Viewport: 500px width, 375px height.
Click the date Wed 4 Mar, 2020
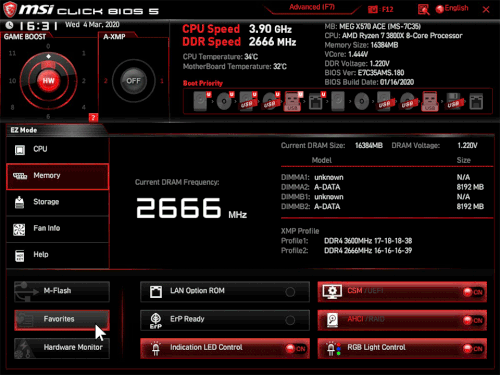click(92, 25)
